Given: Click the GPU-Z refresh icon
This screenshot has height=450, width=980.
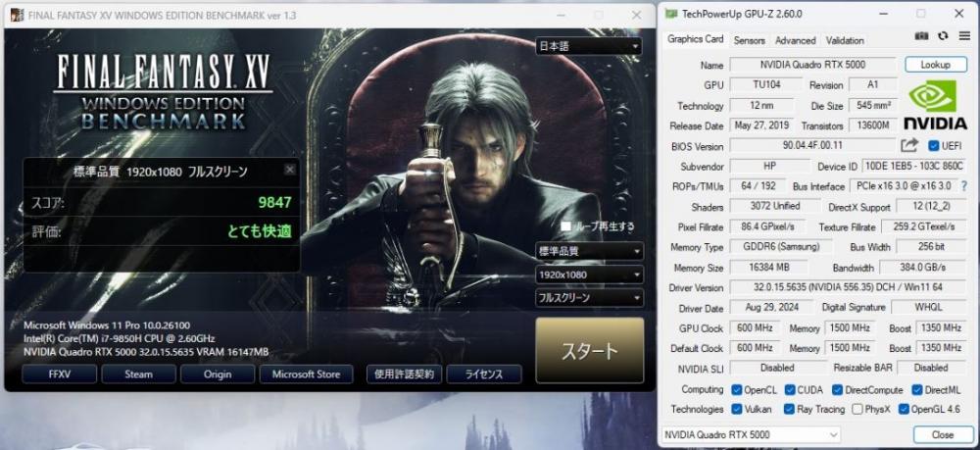Looking at the screenshot, I should coord(943,36).
